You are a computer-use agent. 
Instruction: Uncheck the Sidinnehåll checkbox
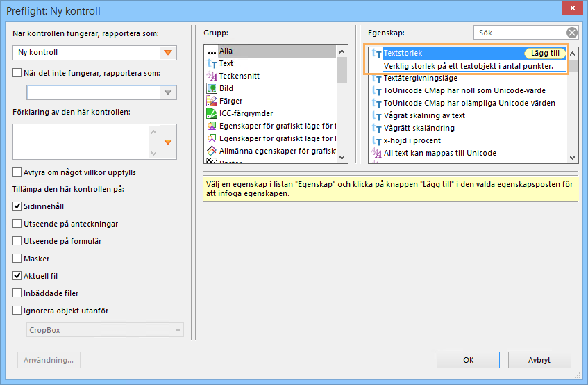(17, 206)
